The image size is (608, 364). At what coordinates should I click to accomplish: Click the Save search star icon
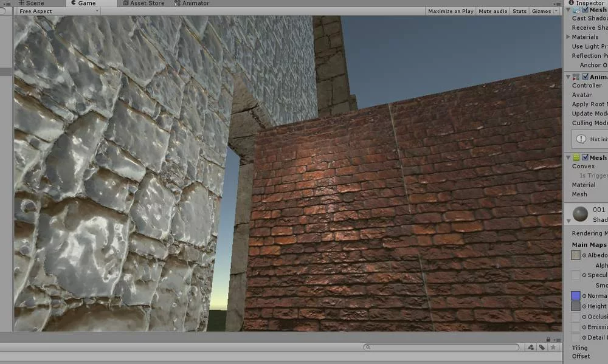point(553,347)
